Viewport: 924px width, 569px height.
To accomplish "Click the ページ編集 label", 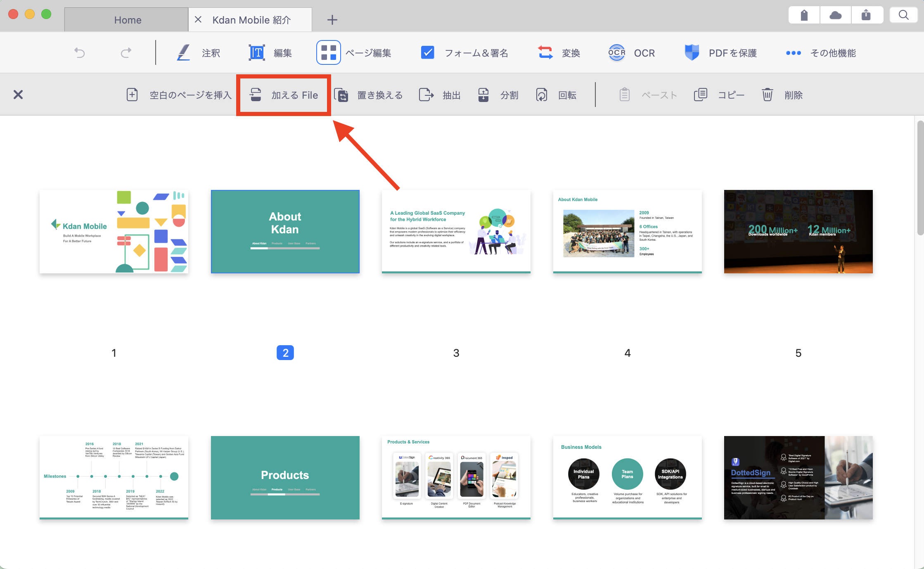I will [x=368, y=53].
